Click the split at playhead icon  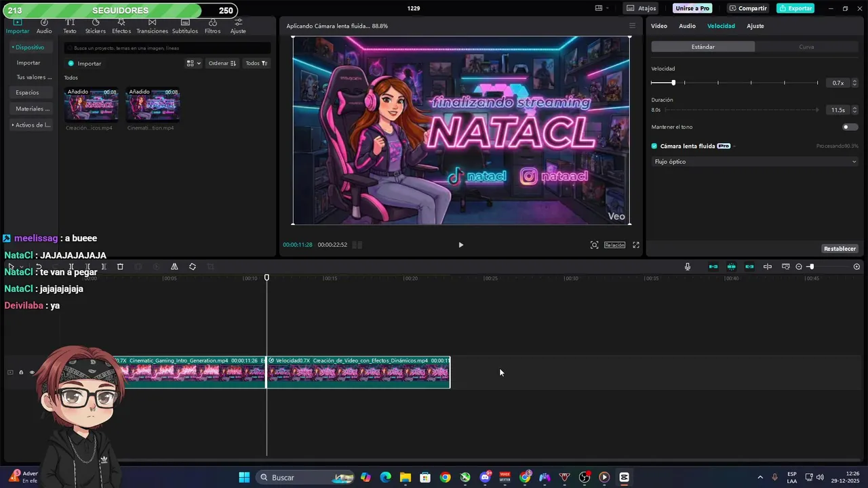71,267
